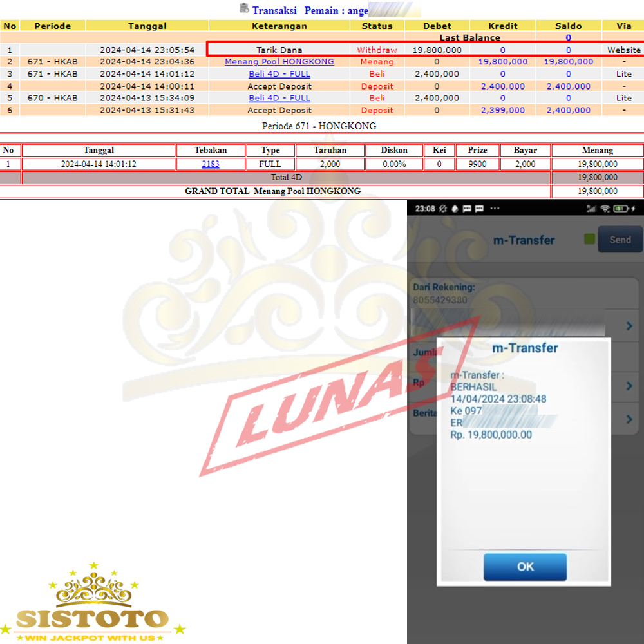Tap the battery icon in phone status bar
Screen dimensions: 644x644
click(622, 209)
